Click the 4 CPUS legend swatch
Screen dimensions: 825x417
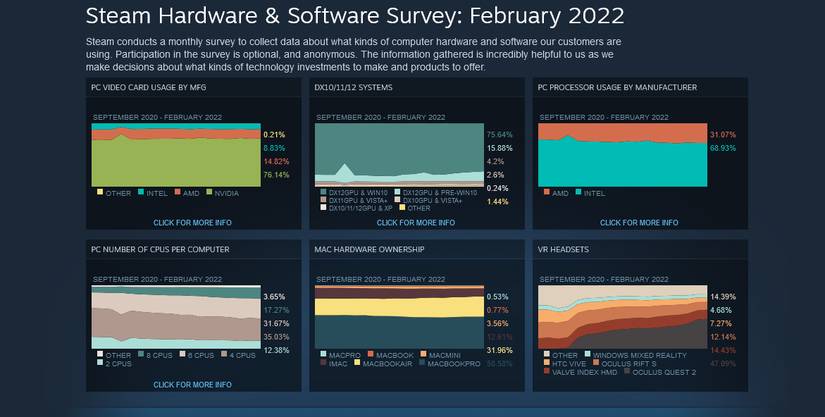[224, 354]
